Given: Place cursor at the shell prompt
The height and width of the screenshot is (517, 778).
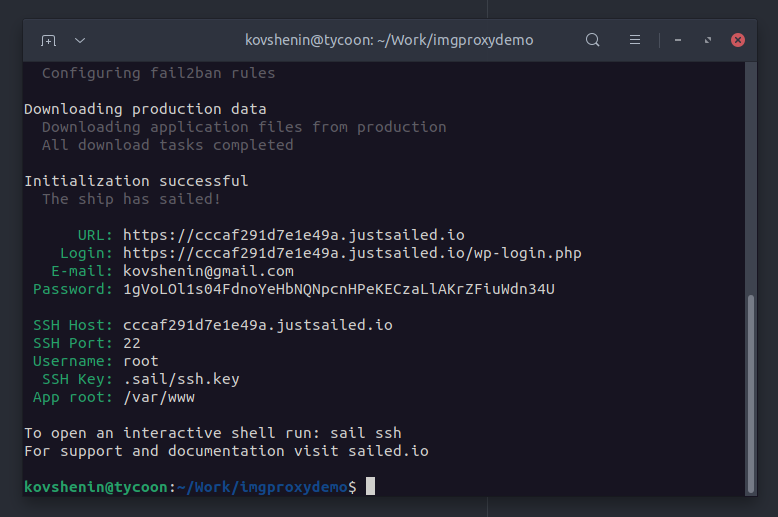Looking at the screenshot, I should click(x=370, y=487).
